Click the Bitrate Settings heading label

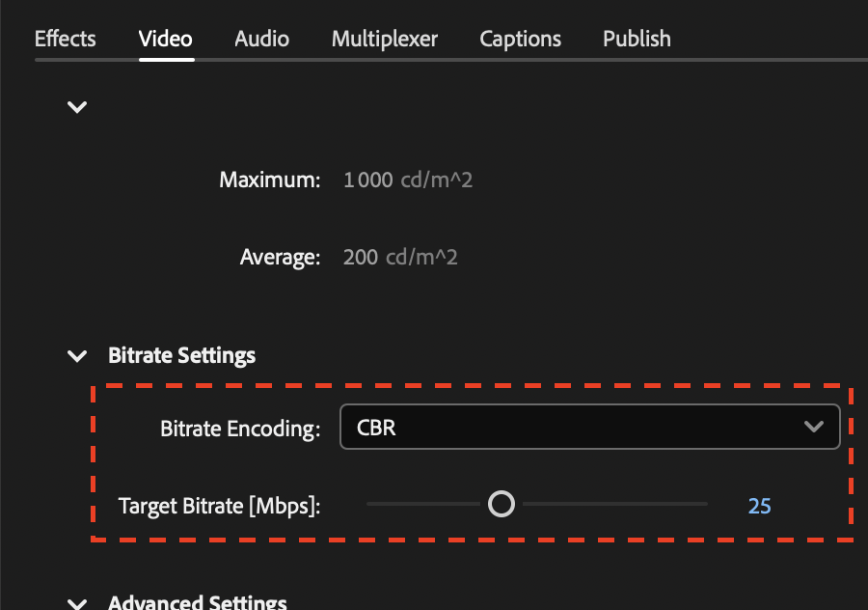(x=182, y=355)
